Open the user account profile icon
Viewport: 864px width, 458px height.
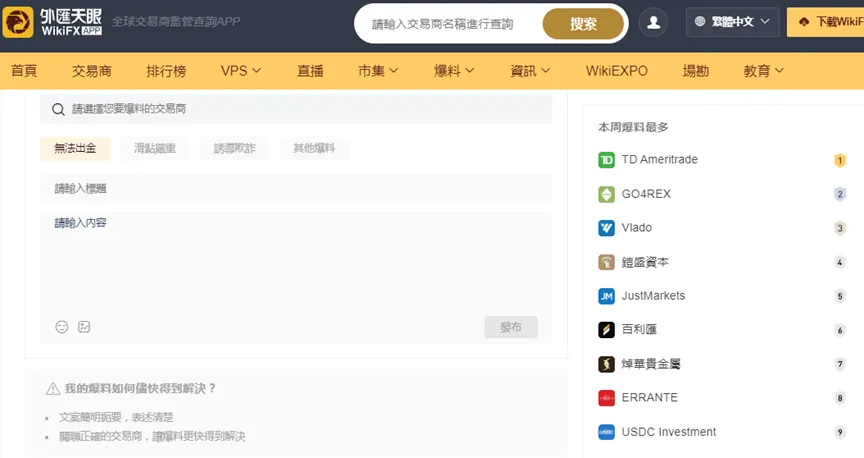tap(654, 22)
